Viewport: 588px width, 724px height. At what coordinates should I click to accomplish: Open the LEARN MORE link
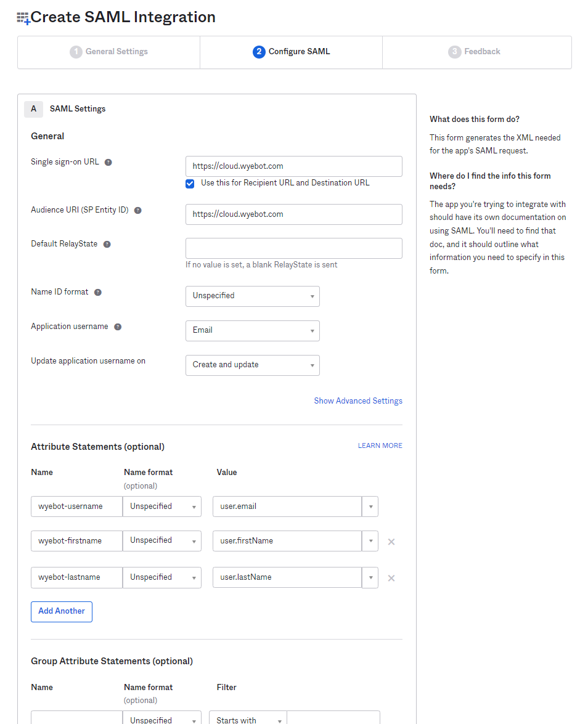pos(380,445)
